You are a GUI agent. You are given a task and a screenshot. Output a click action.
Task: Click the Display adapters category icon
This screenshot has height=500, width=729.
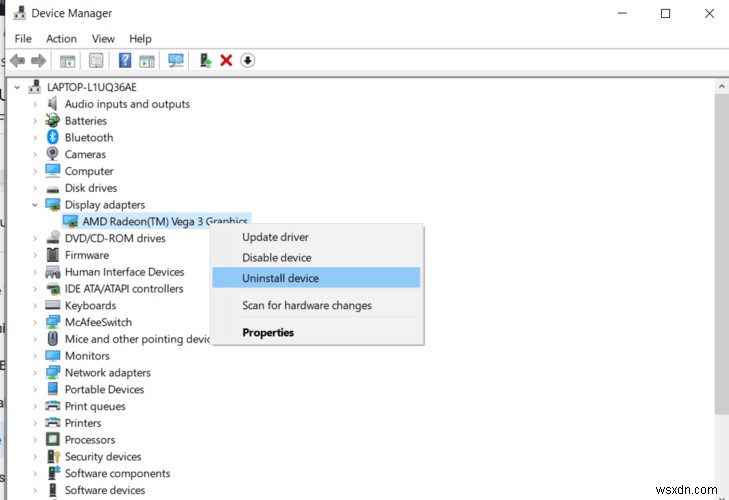tap(53, 205)
